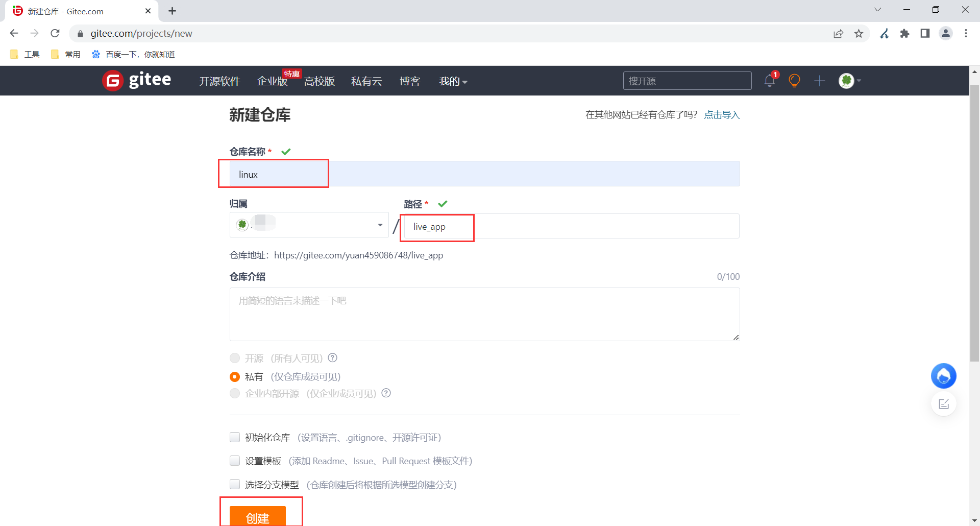Click the browser address bar URL
Screen dimensions: 980x526
click(141, 33)
